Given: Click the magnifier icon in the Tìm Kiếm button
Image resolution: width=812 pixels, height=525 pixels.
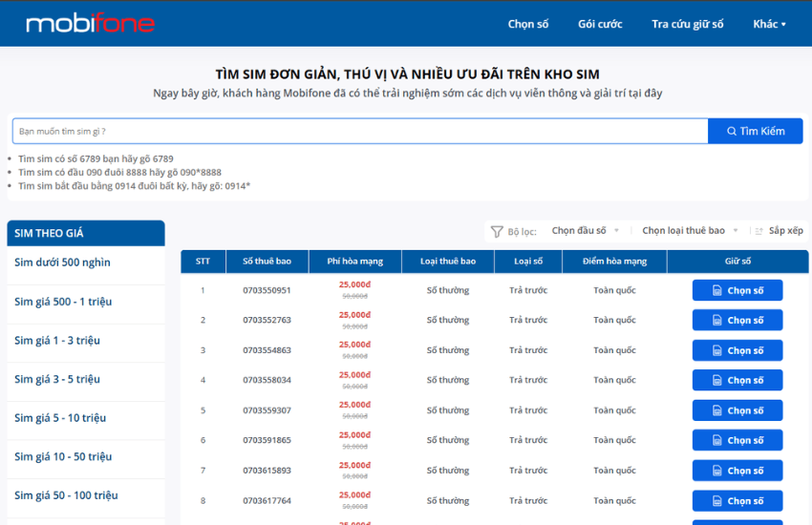Looking at the screenshot, I should [x=731, y=132].
